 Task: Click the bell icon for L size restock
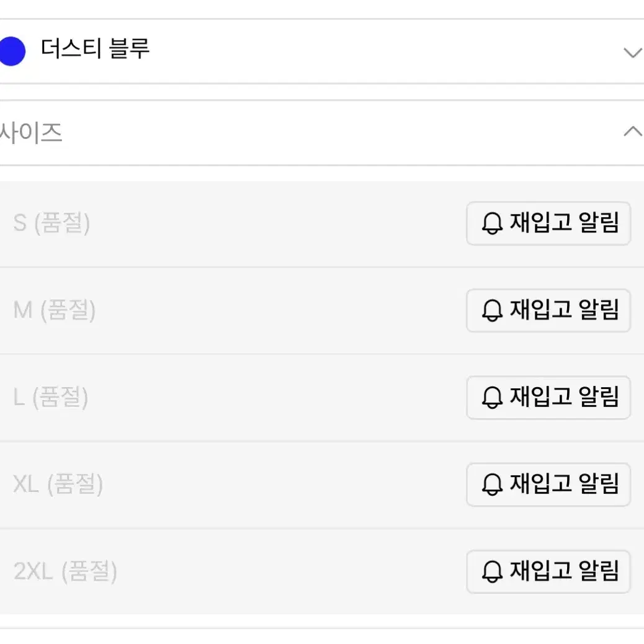point(492,398)
